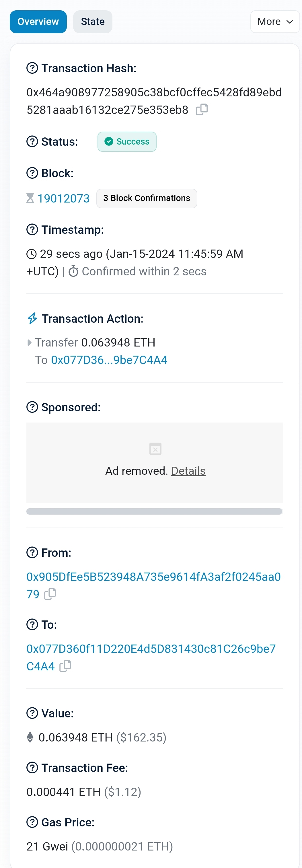The image size is (302, 868).
Task: Click the 3 Block Confirmations badge
Action: coord(147,198)
